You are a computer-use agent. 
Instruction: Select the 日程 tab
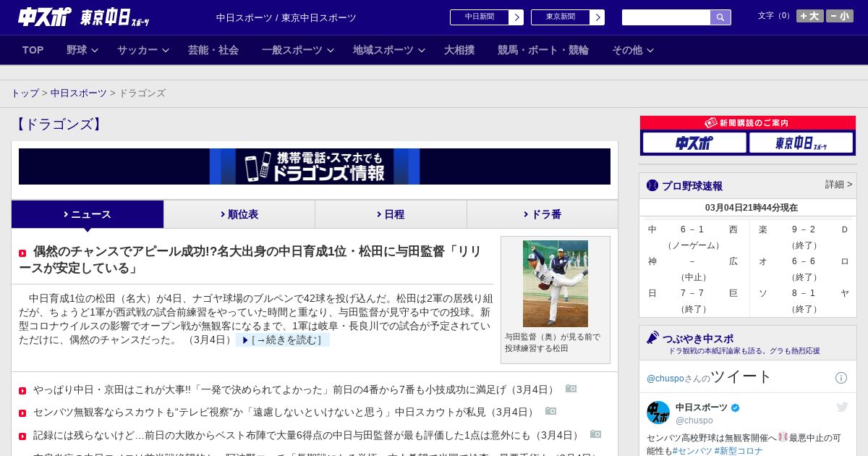[391, 214]
